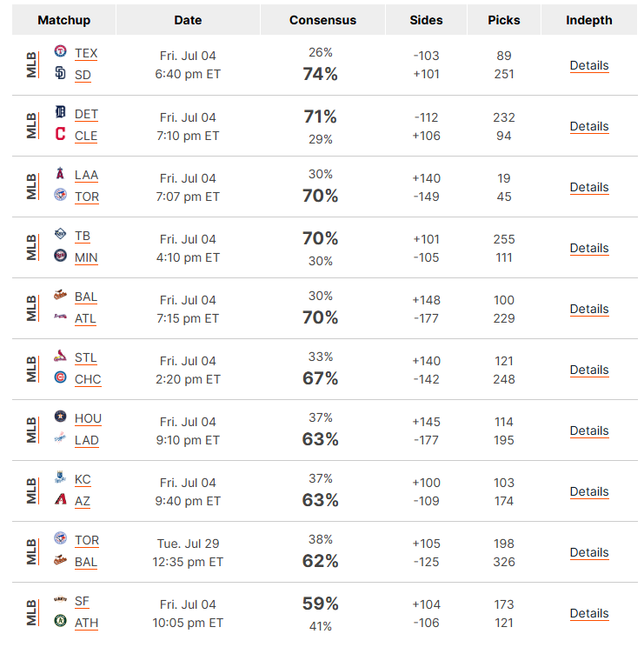Click the Texas Rangers team logo
644x654 pixels.
(x=61, y=51)
